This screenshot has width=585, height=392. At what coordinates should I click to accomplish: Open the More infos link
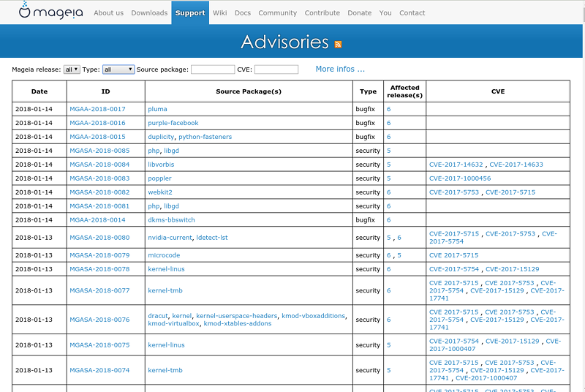tap(340, 69)
